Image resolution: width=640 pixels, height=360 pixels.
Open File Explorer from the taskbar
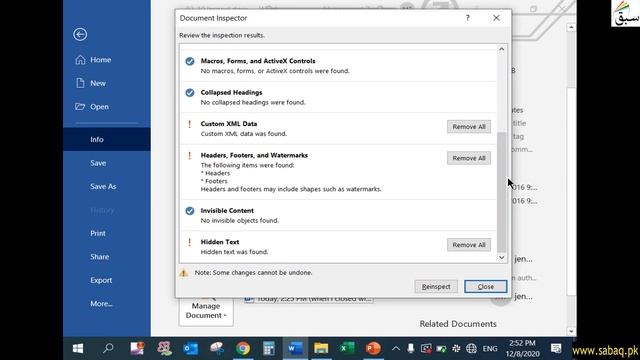(321, 349)
